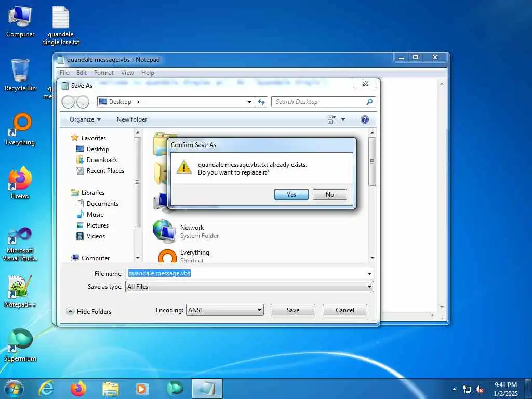Image resolution: width=532 pixels, height=399 pixels.
Task: Show hidden tray icons arrow
Action: pyautogui.click(x=454, y=390)
